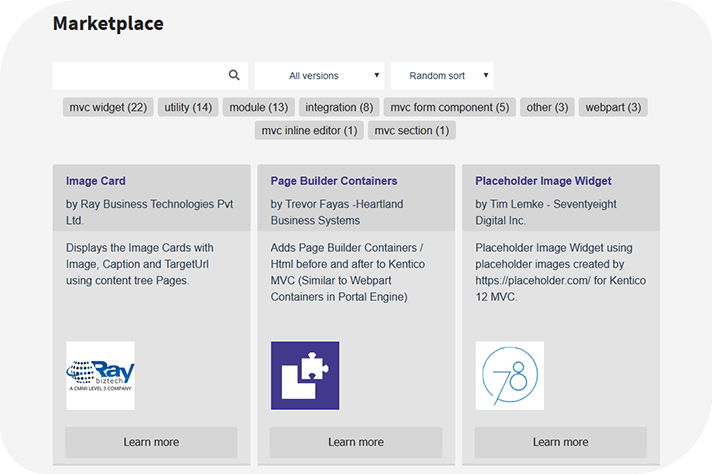
Task: Click author text Ray Business Technologies Pvt Ltd.
Action: pos(149,212)
